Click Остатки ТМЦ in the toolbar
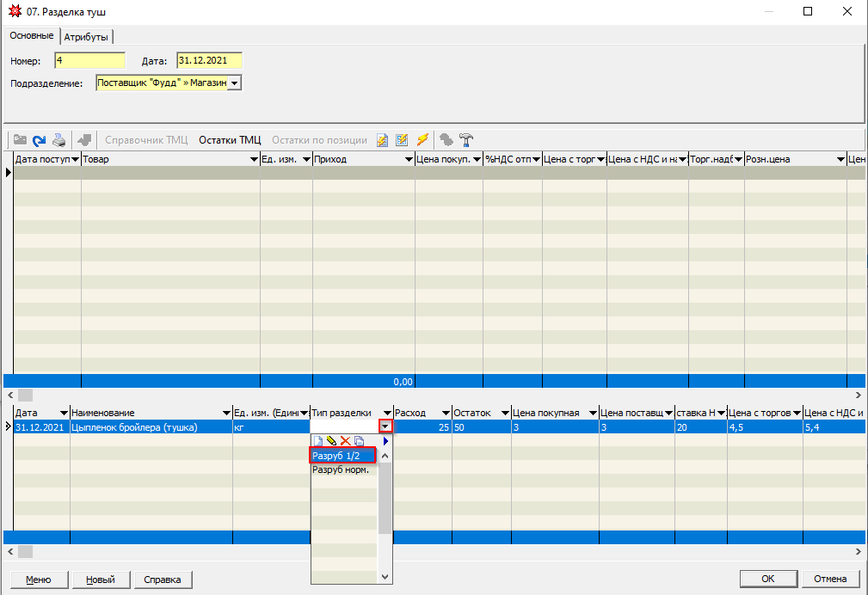 click(230, 139)
